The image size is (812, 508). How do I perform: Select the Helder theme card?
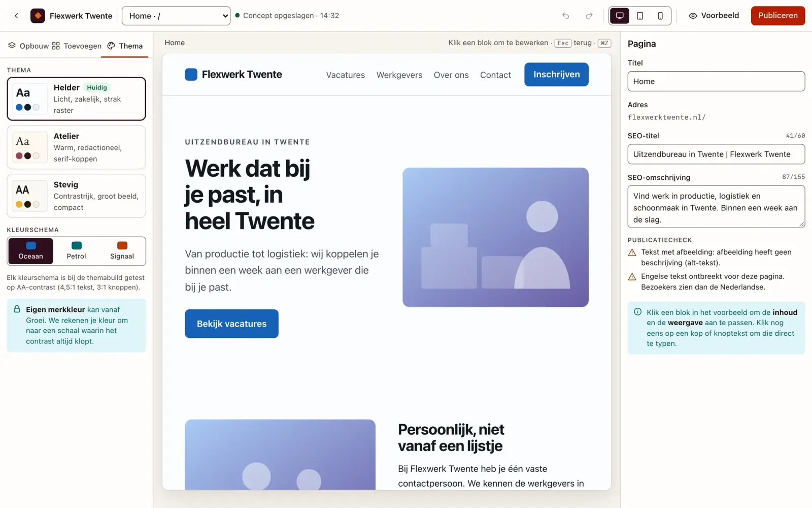coord(76,99)
